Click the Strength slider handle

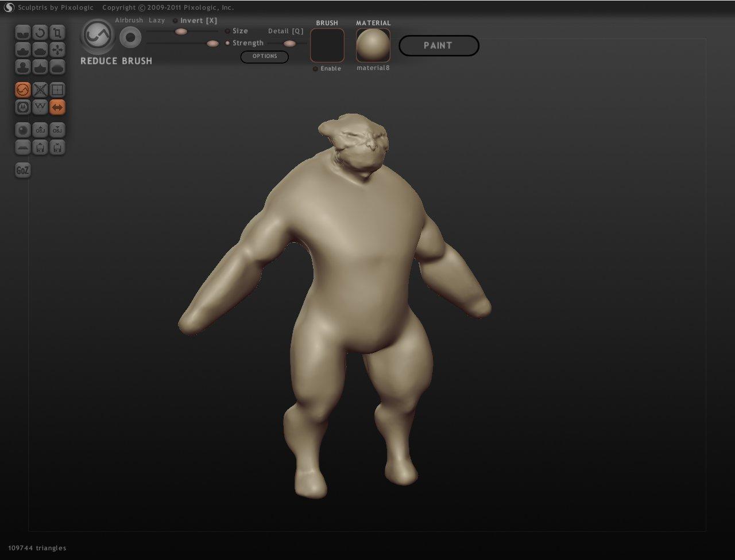tap(212, 44)
